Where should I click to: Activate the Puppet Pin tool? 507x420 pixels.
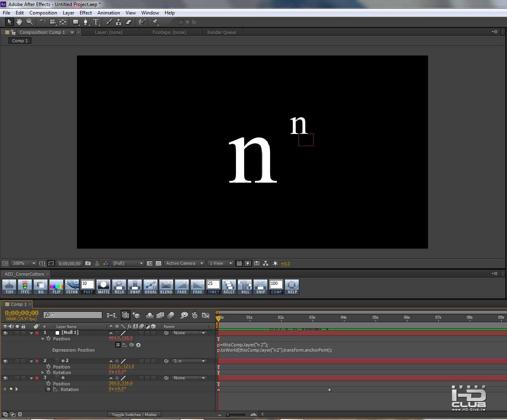tap(155, 22)
